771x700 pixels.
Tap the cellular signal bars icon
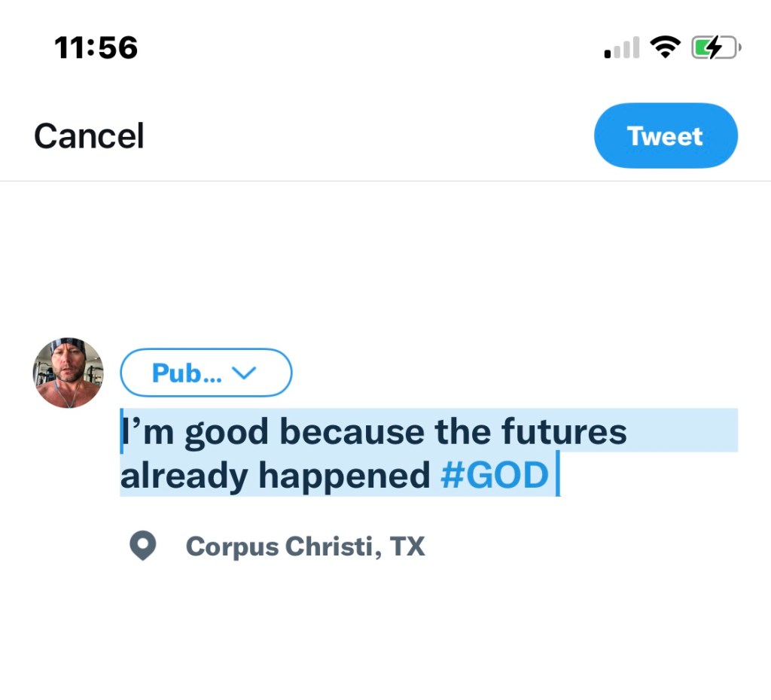pos(621,49)
